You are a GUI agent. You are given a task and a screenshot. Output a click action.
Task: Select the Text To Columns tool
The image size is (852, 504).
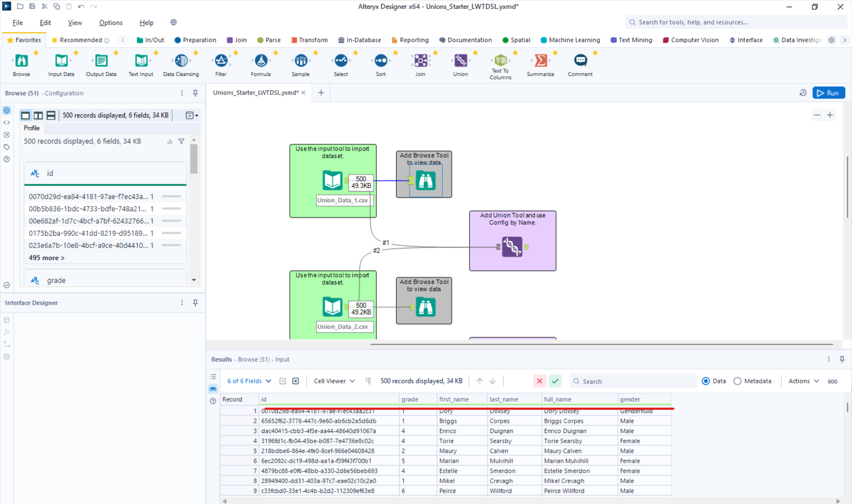point(500,61)
